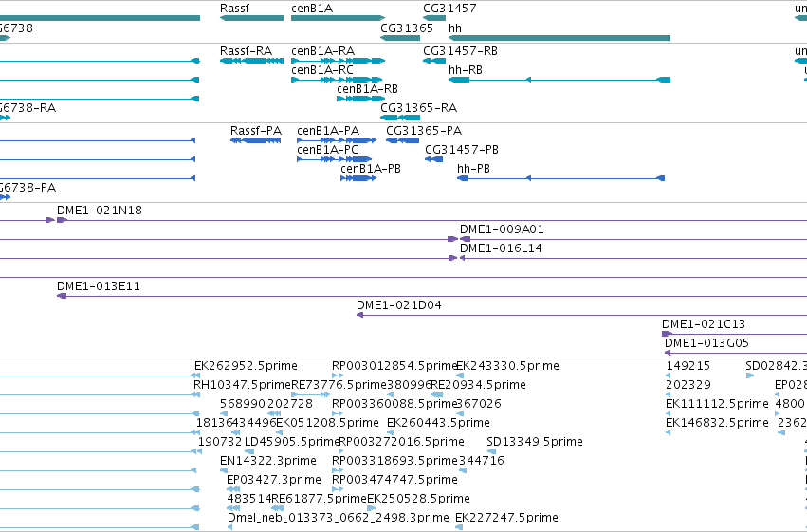Click the DME1-021D04 BAC clone
The width and height of the screenshot is (807, 532).
[581, 316]
